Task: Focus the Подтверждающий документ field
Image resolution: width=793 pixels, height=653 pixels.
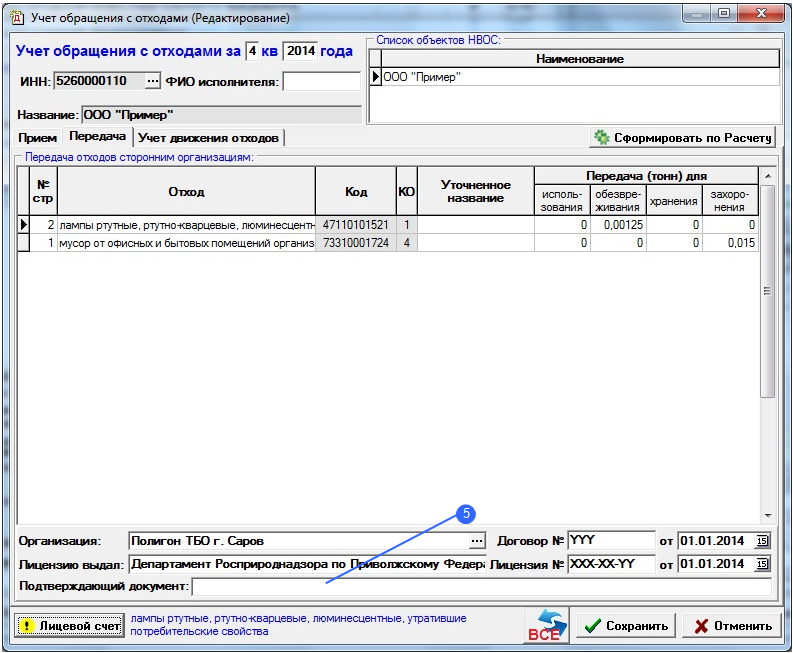Action: 481,586
